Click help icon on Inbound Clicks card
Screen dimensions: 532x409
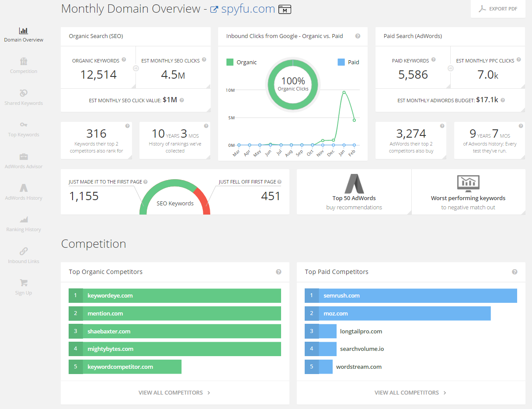tap(358, 36)
